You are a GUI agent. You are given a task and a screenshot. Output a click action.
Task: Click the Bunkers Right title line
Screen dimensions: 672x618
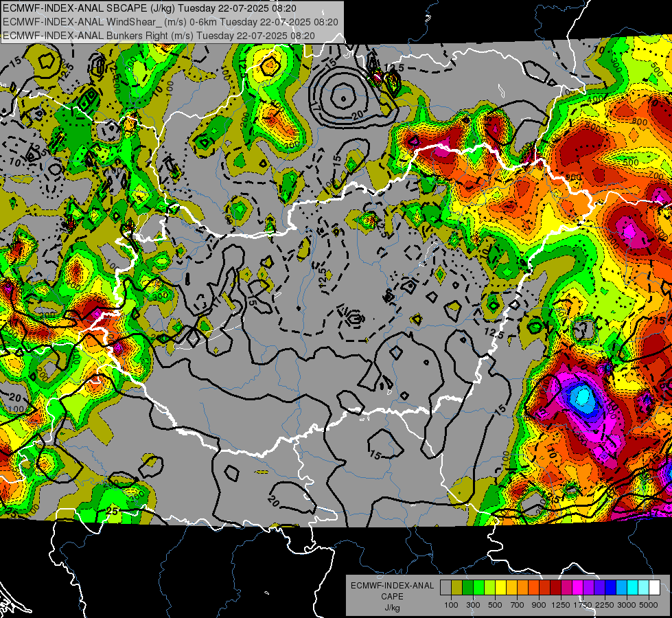(159, 36)
